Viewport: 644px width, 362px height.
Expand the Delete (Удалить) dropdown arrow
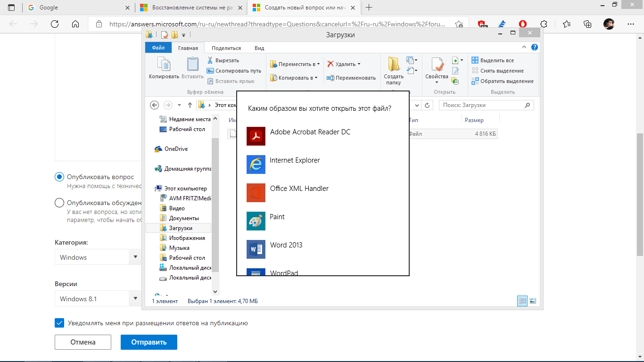(x=359, y=64)
